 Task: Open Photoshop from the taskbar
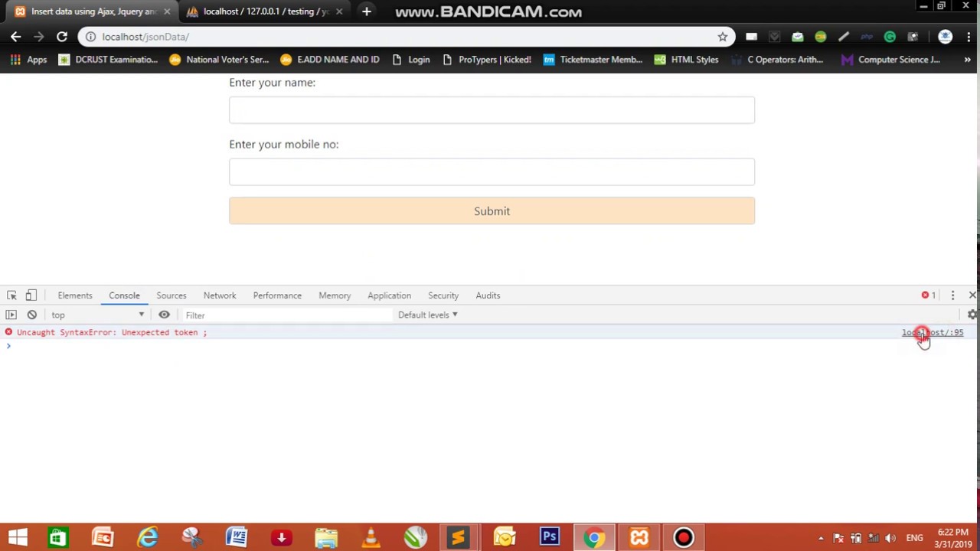tap(549, 537)
